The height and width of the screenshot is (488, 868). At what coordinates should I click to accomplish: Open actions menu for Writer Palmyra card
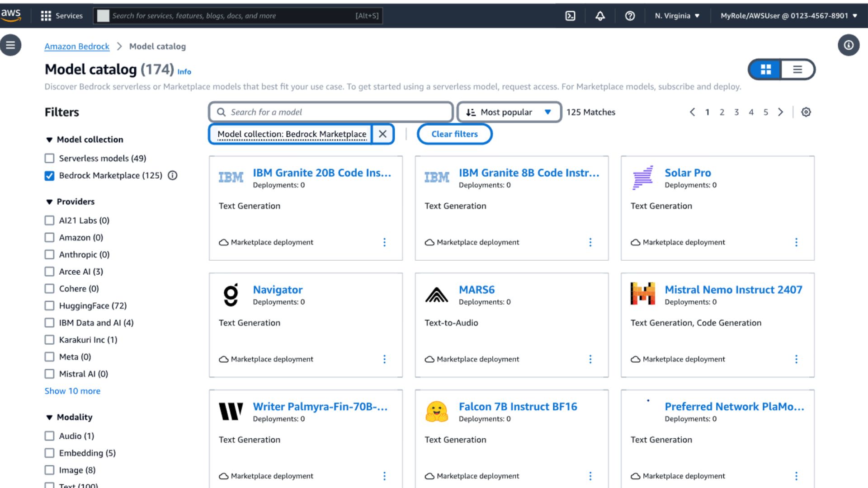(x=385, y=476)
